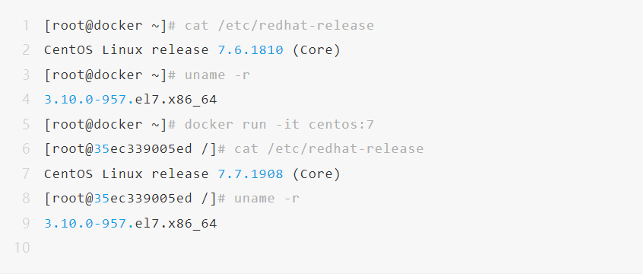Viewport: 644px width, 274px height.
Task: Click 'CentOS Linux release' text on line 2
Action: (x=126, y=50)
